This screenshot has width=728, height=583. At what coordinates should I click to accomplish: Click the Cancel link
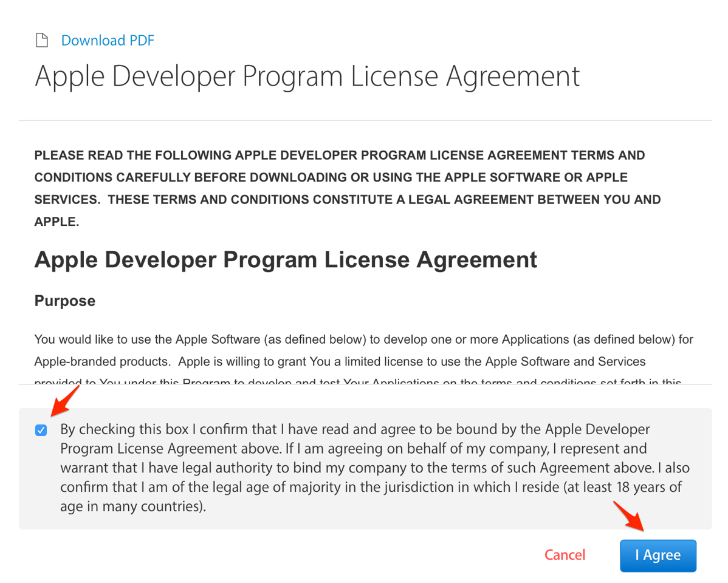(x=565, y=554)
